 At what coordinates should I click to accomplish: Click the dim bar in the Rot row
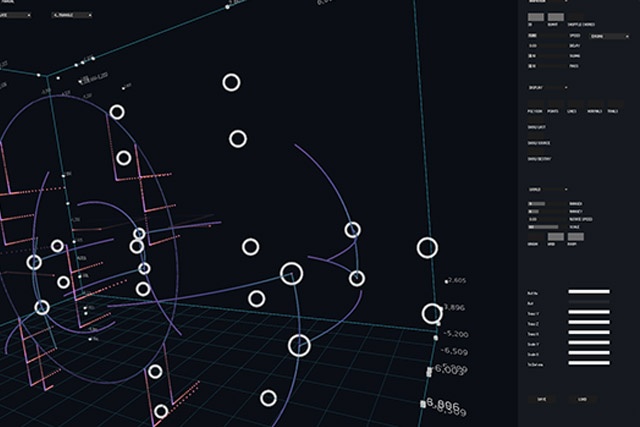[589, 302]
